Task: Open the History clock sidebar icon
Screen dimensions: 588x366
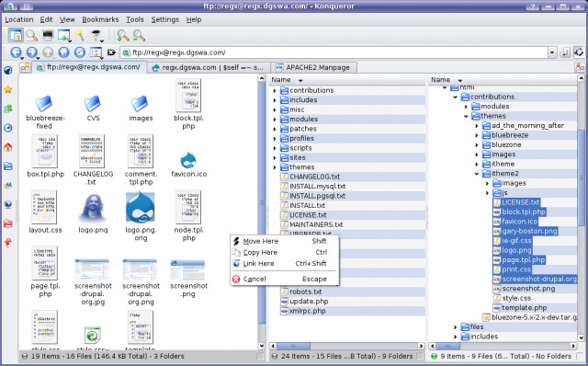Action: tap(8, 128)
